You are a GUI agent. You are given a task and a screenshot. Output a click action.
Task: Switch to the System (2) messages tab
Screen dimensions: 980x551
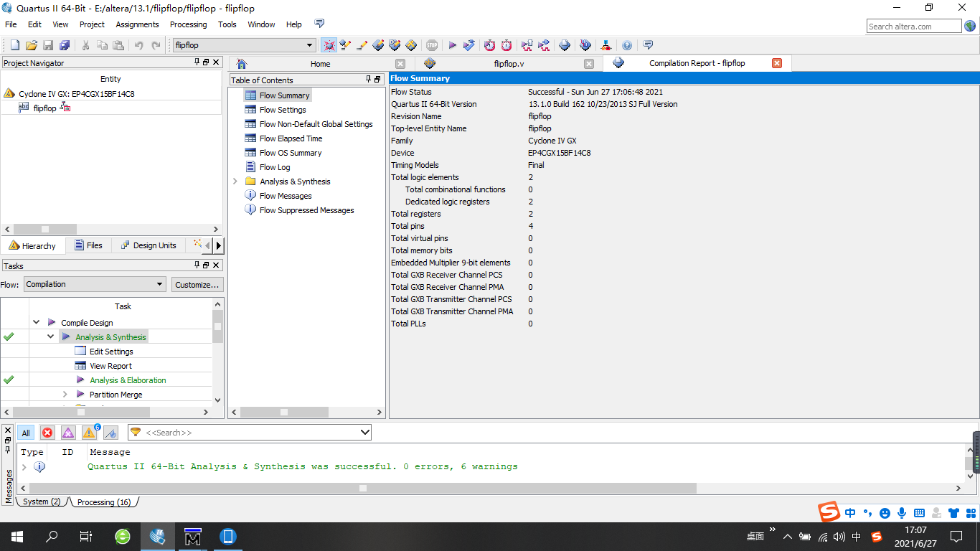coord(42,502)
